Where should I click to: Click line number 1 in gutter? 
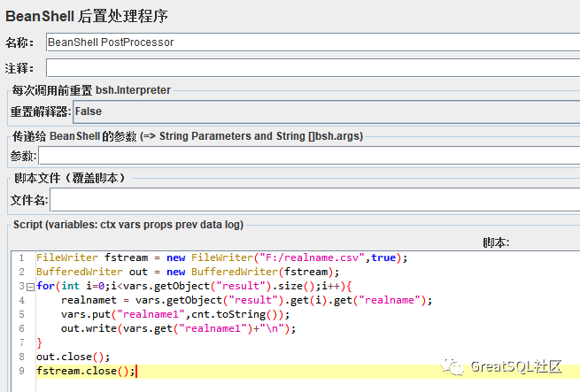coord(20,257)
